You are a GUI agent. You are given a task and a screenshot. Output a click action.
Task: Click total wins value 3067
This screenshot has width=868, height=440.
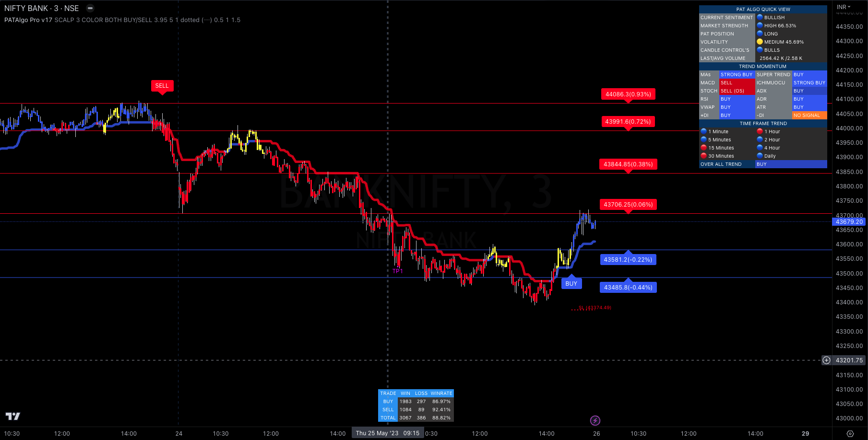point(405,417)
